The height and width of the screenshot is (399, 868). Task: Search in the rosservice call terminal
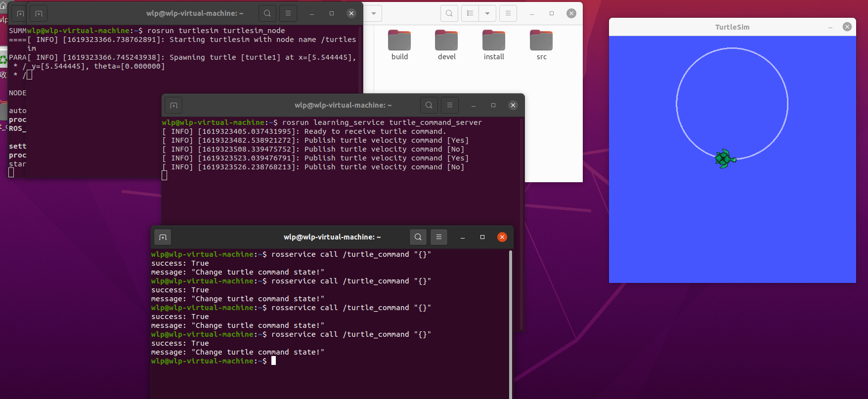click(418, 237)
